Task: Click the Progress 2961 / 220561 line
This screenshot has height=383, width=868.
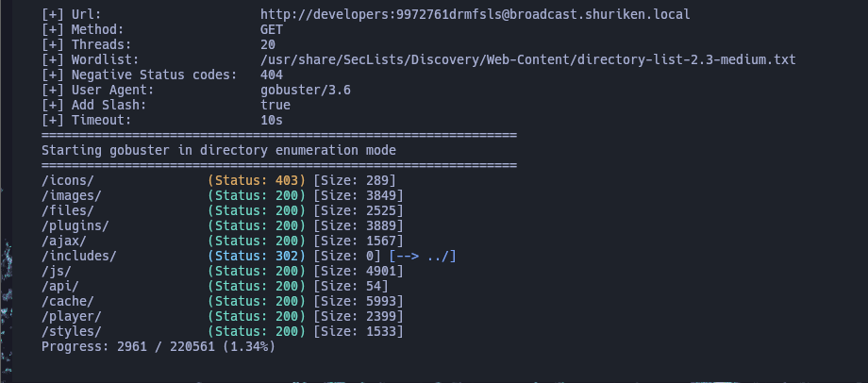Action: pyautogui.click(x=159, y=347)
